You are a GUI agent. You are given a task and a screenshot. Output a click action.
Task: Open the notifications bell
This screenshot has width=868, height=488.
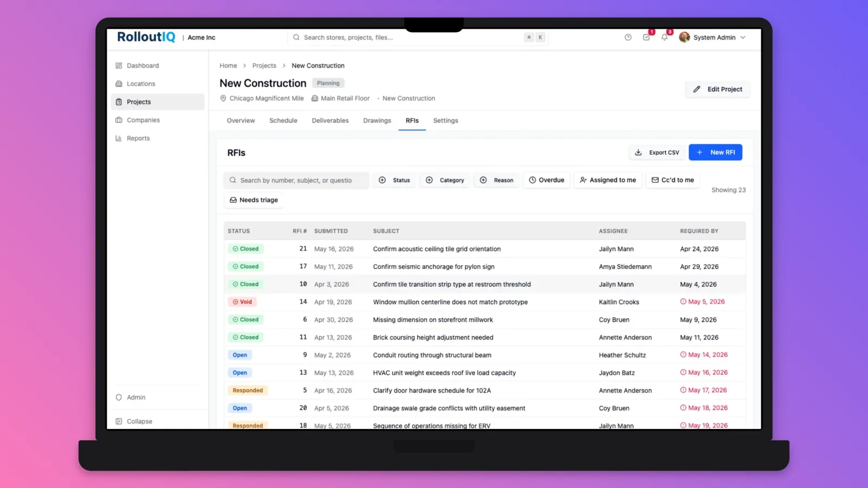[665, 37]
